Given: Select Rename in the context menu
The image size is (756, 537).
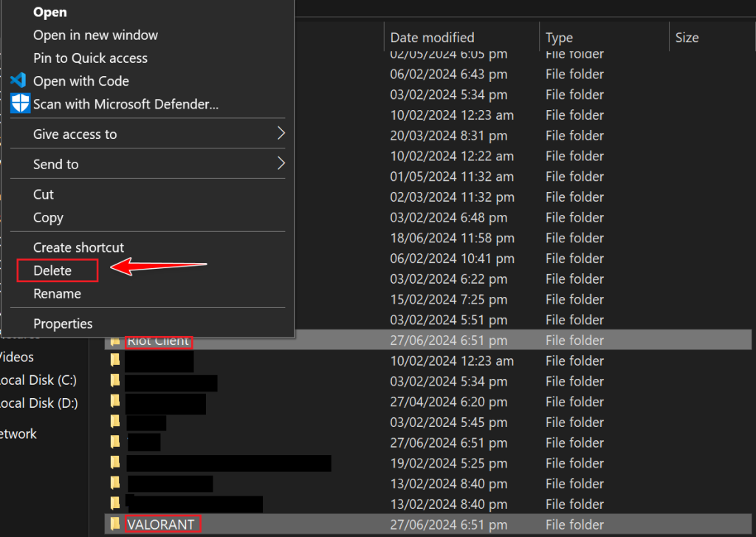Looking at the screenshot, I should coord(57,294).
